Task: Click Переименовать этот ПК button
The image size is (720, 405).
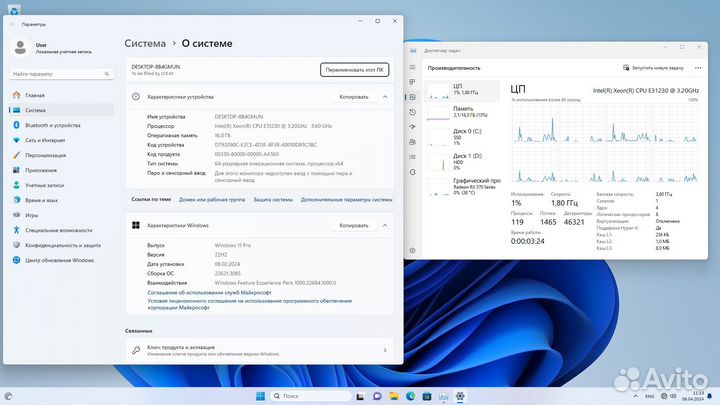Action: (x=354, y=69)
